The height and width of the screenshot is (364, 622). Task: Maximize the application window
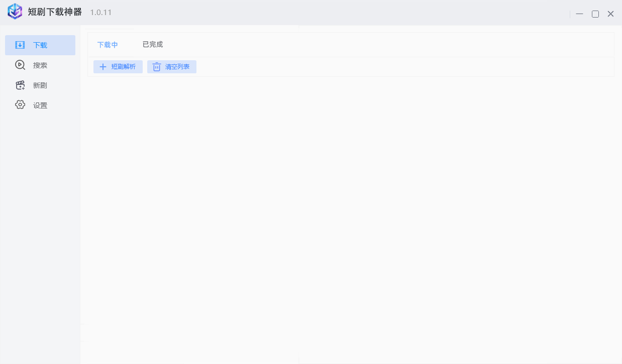[595, 14]
